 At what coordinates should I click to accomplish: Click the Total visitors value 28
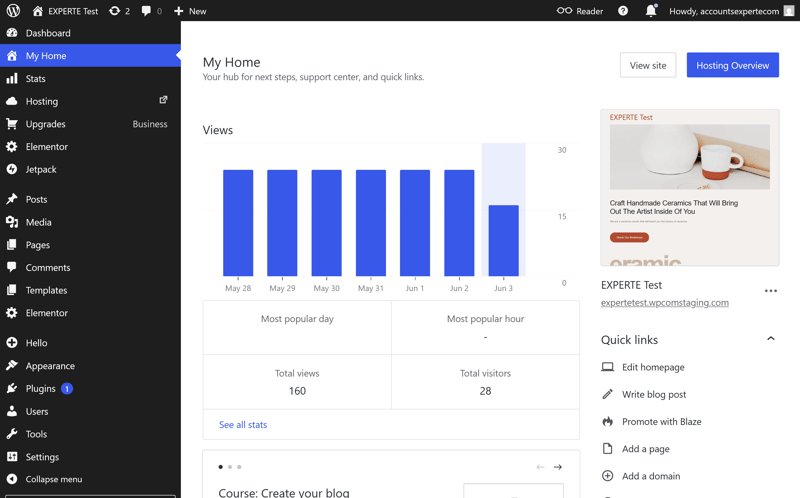(485, 391)
